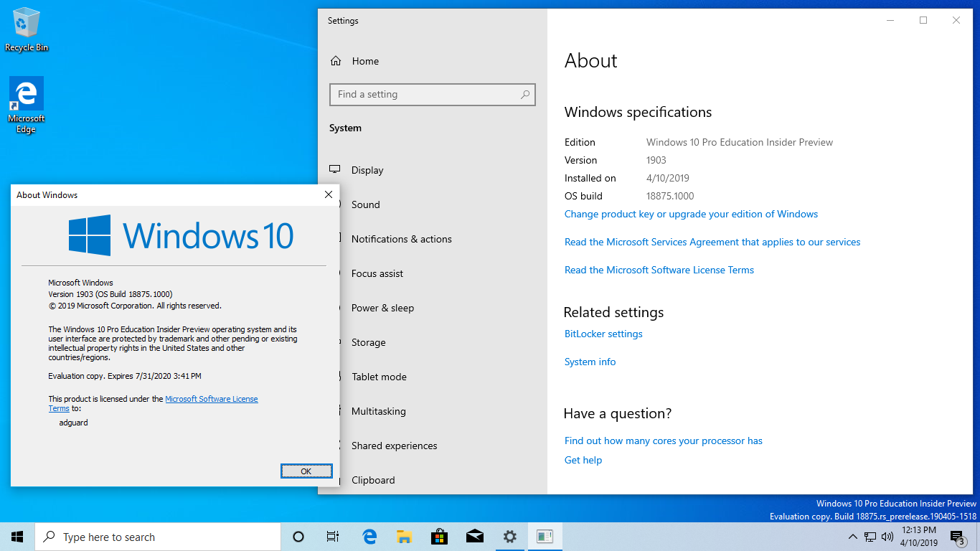Open the Mail app from taskbar
Image resolution: width=980 pixels, height=551 pixels.
tap(474, 537)
